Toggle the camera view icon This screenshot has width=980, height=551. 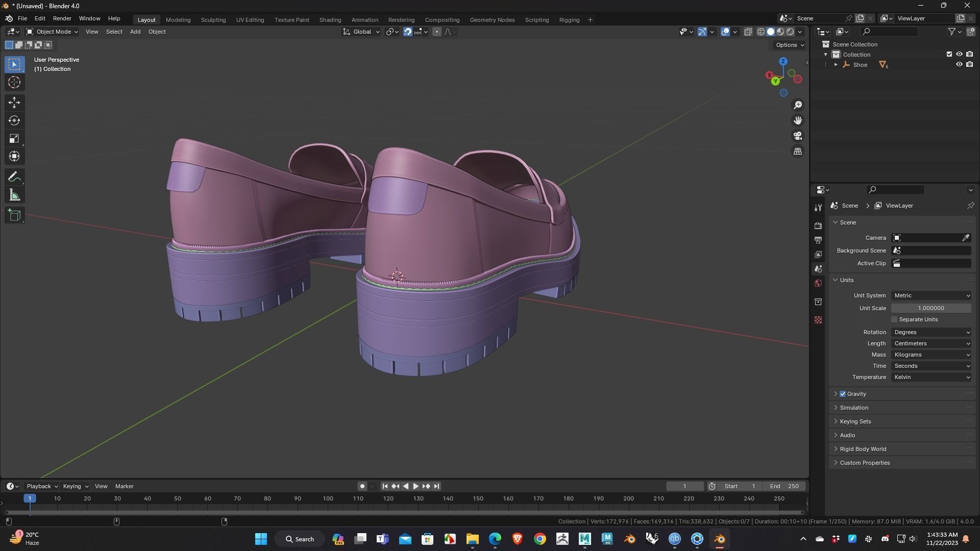[797, 136]
